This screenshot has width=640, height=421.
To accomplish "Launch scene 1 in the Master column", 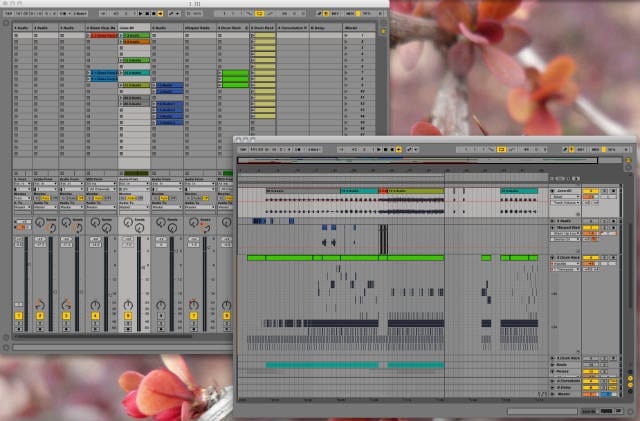I will [x=346, y=36].
